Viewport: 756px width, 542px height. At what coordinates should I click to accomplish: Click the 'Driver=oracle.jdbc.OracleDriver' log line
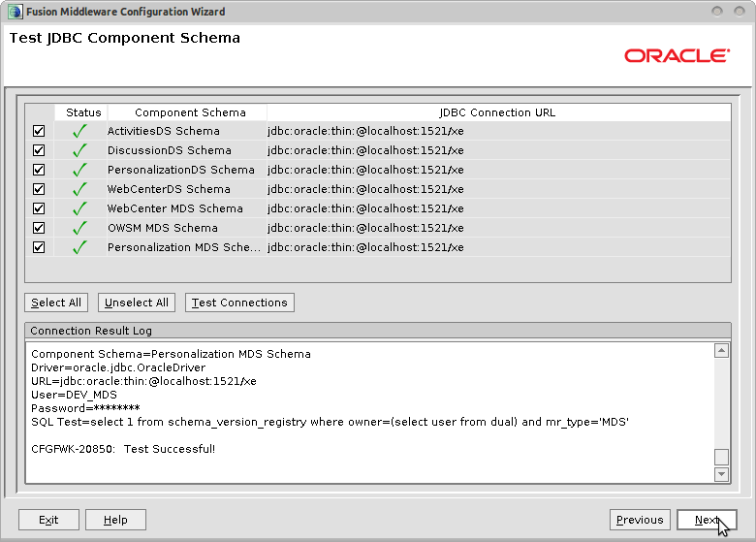118,367
